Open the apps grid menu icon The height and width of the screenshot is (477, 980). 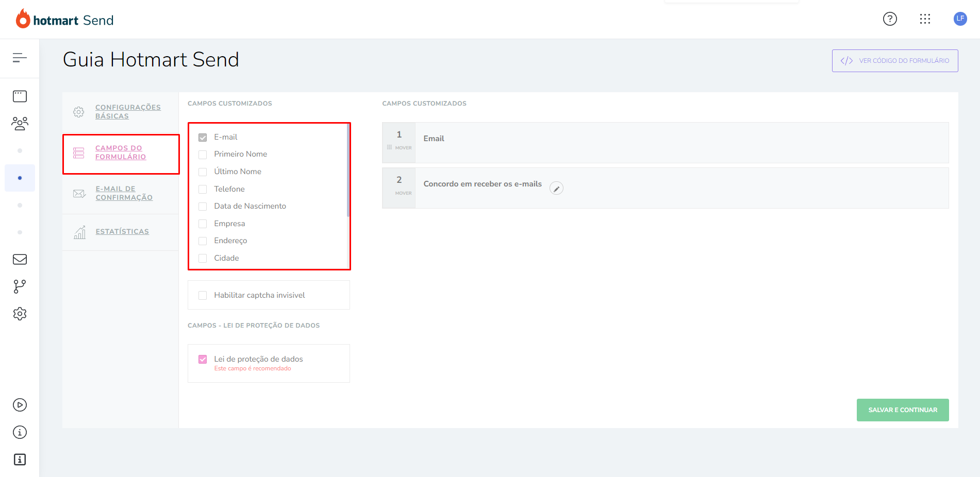(x=925, y=19)
